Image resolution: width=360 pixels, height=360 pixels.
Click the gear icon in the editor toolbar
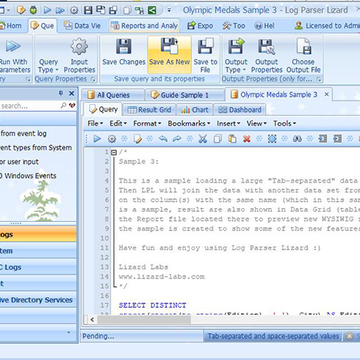pos(112,139)
